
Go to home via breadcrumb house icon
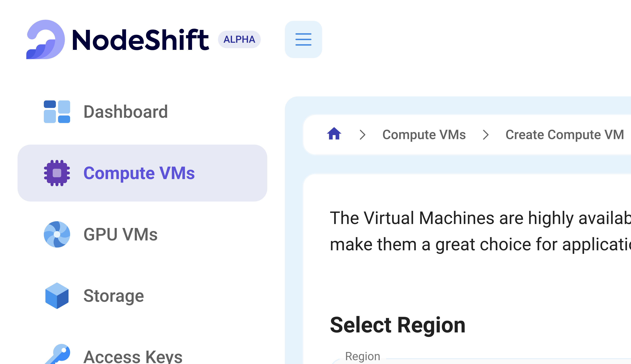click(334, 133)
